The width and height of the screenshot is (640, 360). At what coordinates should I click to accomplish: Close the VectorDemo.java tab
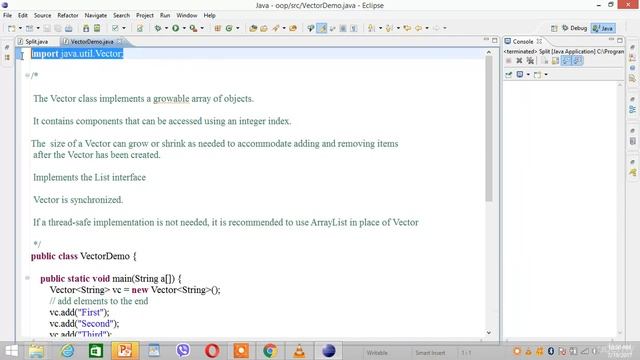coord(120,41)
